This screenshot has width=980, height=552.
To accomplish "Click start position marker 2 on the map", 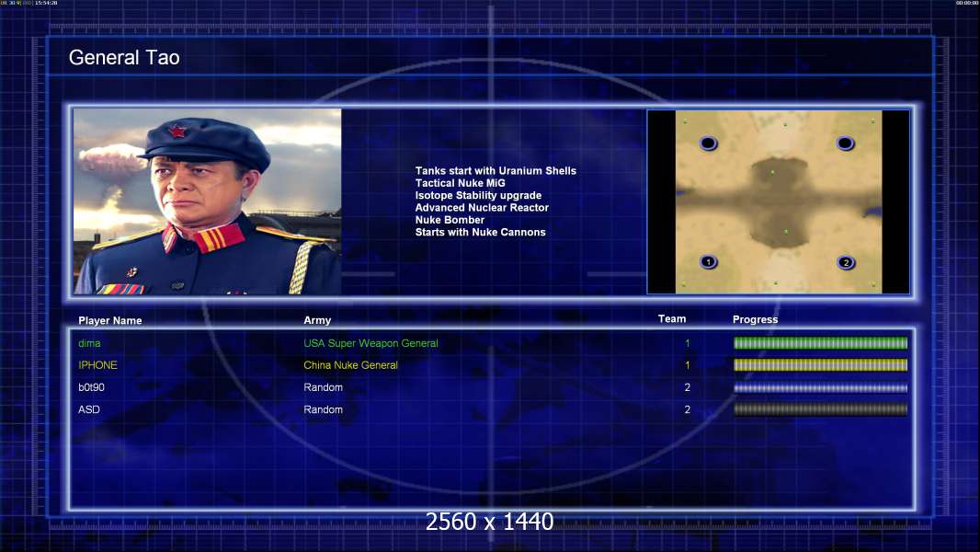I will [x=846, y=262].
